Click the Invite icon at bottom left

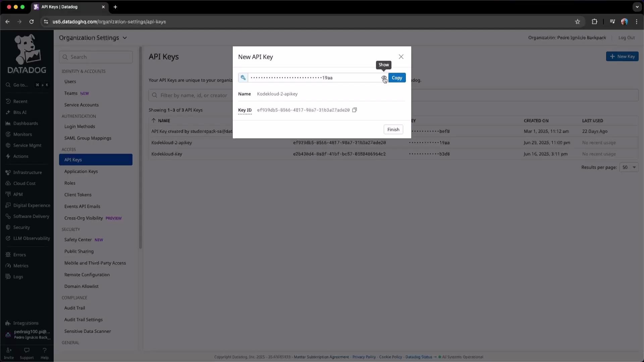click(x=9, y=353)
